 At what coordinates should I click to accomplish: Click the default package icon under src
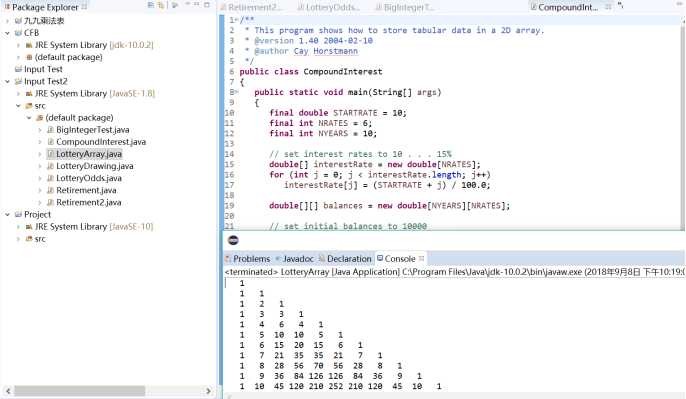click(39, 118)
